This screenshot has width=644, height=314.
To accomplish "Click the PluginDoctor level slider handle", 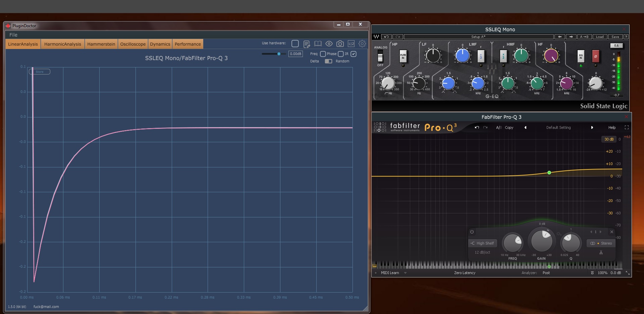I will tap(279, 54).
